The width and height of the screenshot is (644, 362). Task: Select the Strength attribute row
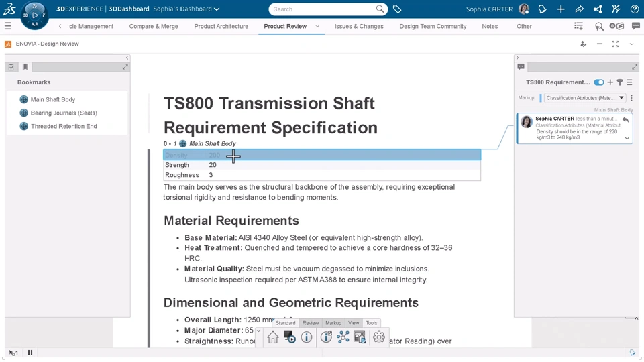[322, 165]
